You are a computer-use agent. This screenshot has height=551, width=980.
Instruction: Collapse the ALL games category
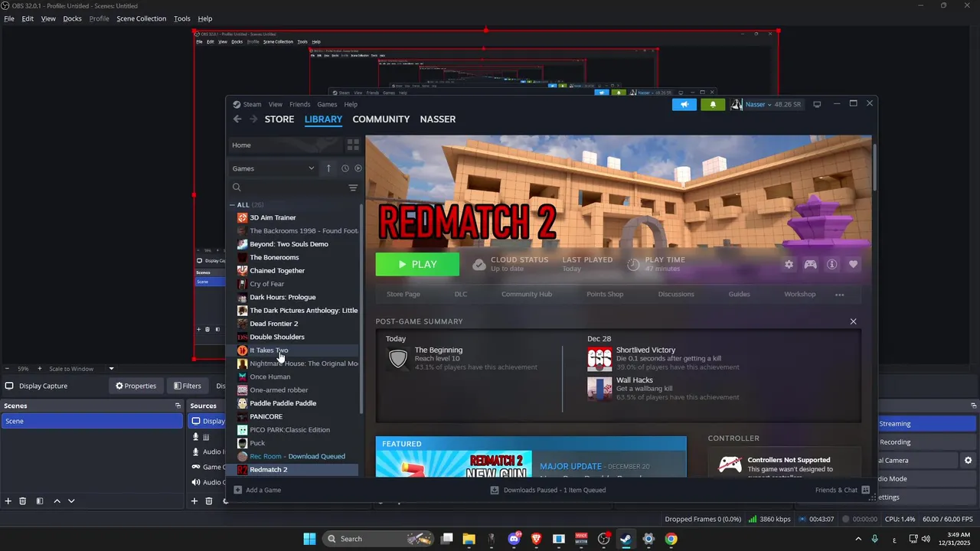(x=233, y=205)
